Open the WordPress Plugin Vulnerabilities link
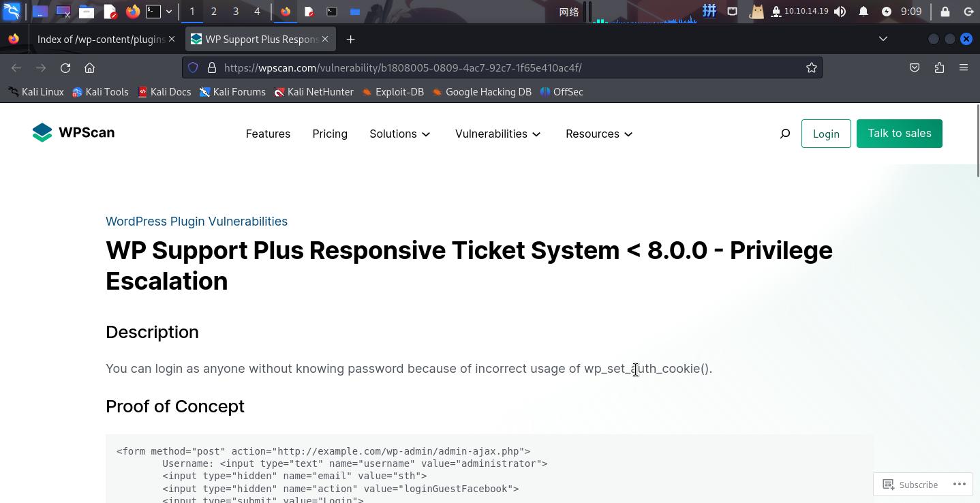This screenshot has height=503, width=980. [x=196, y=222]
